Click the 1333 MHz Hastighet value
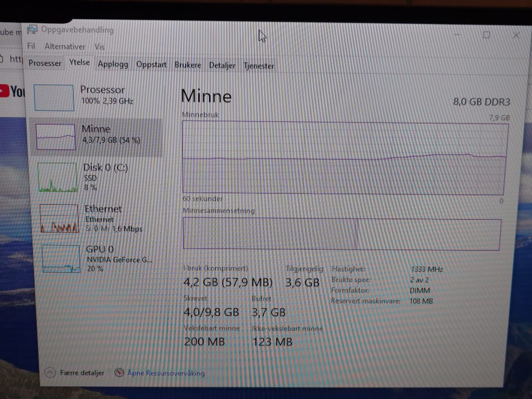Image resolution: width=532 pixels, height=399 pixels. click(427, 269)
